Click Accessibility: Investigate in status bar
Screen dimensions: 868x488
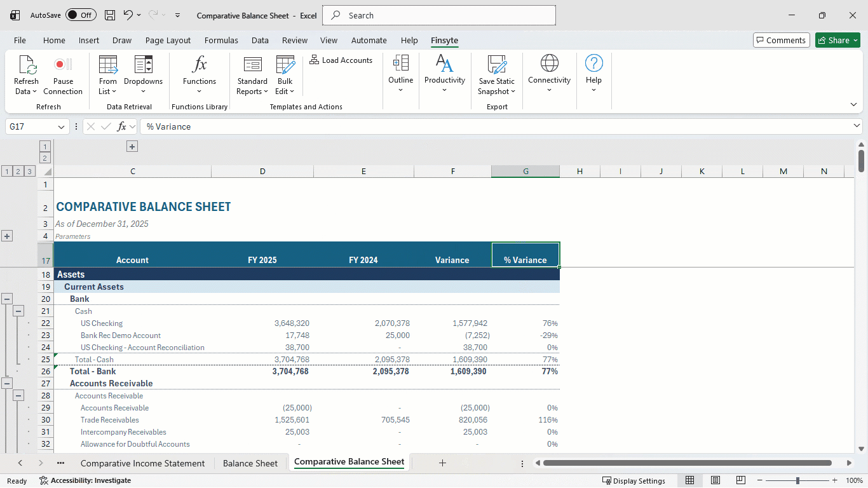85,480
